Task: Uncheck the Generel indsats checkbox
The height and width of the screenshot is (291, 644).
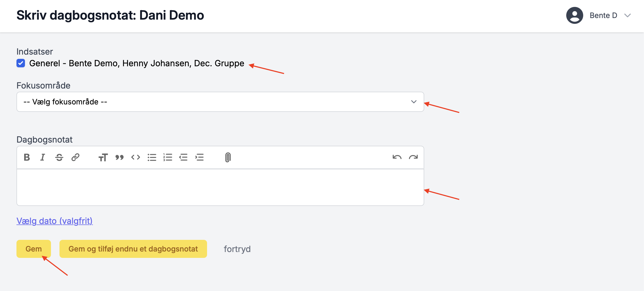Action: point(21,63)
